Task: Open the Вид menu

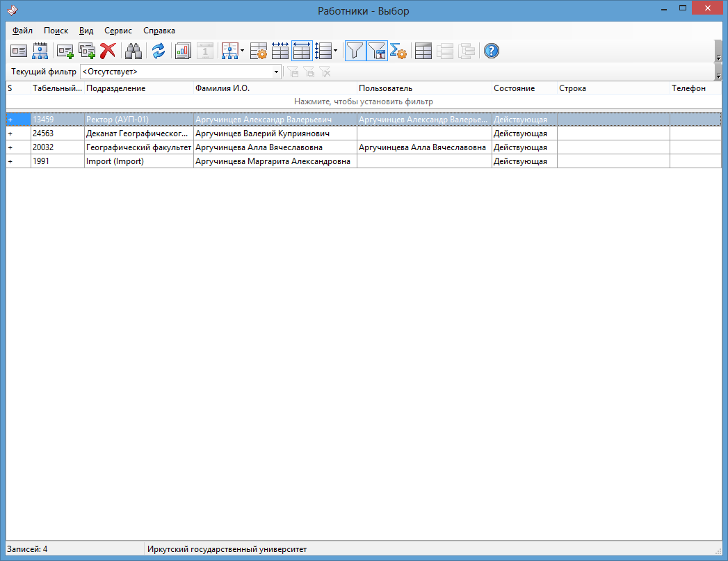Action: click(x=86, y=31)
